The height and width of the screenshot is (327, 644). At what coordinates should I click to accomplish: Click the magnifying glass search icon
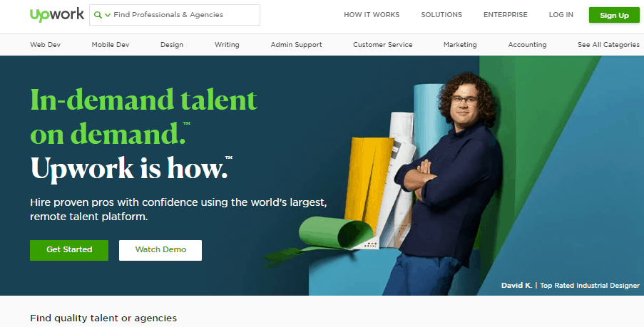click(98, 15)
